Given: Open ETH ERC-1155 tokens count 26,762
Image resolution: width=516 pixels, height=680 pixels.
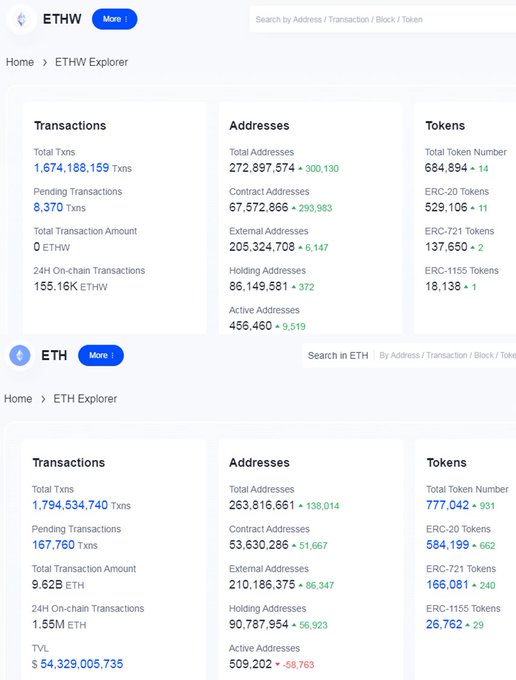Looking at the screenshot, I should 444,624.
